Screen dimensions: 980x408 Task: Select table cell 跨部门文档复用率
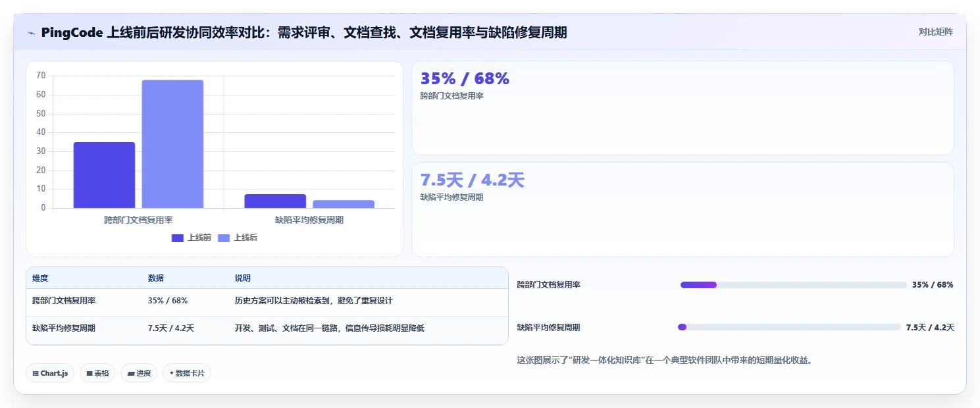tap(64, 301)
